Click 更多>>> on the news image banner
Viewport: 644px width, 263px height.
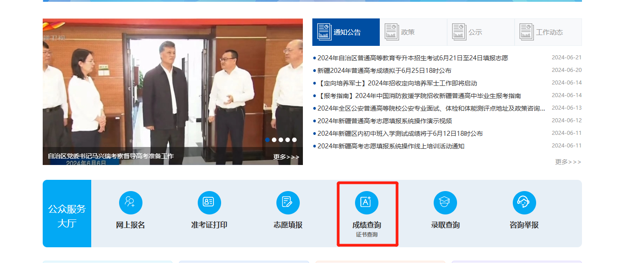[286, 157]
